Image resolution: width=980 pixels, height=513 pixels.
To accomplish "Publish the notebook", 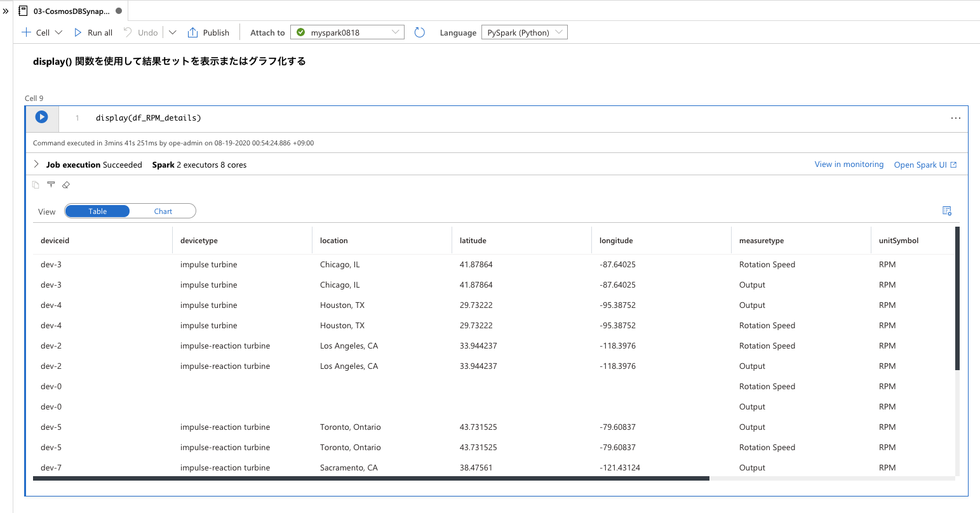I will tap(209, 32).
